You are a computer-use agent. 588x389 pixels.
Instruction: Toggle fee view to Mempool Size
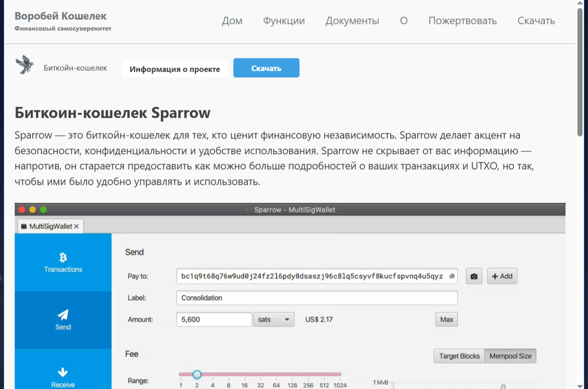pyautogui.click(x=510, y=356)
